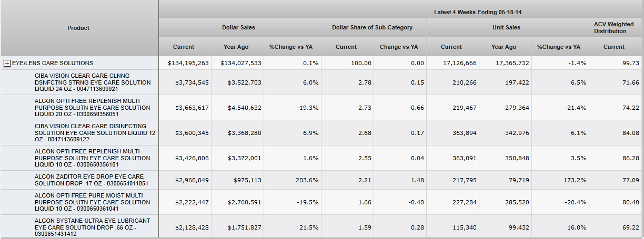Select Alcon Systane Ultra Eye Lubricant product
Screen dimensions: 644x239
[x=92, y=227]
